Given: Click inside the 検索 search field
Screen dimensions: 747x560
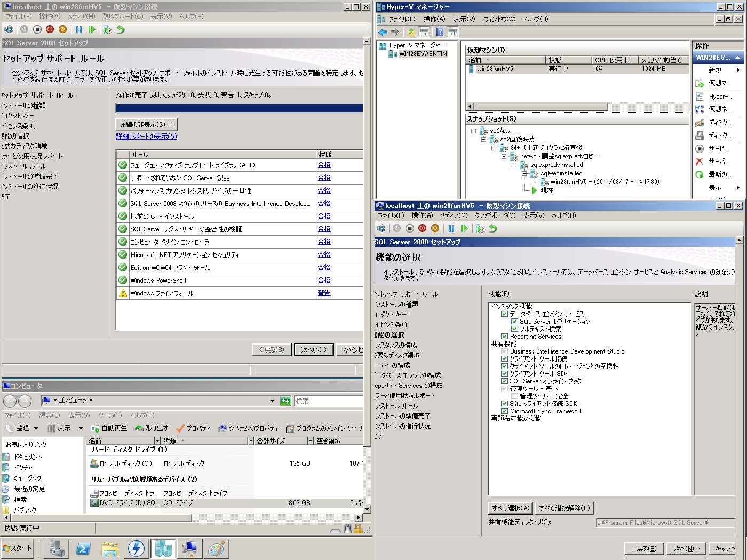Looking at the screenshot, I should coord(328,401).
